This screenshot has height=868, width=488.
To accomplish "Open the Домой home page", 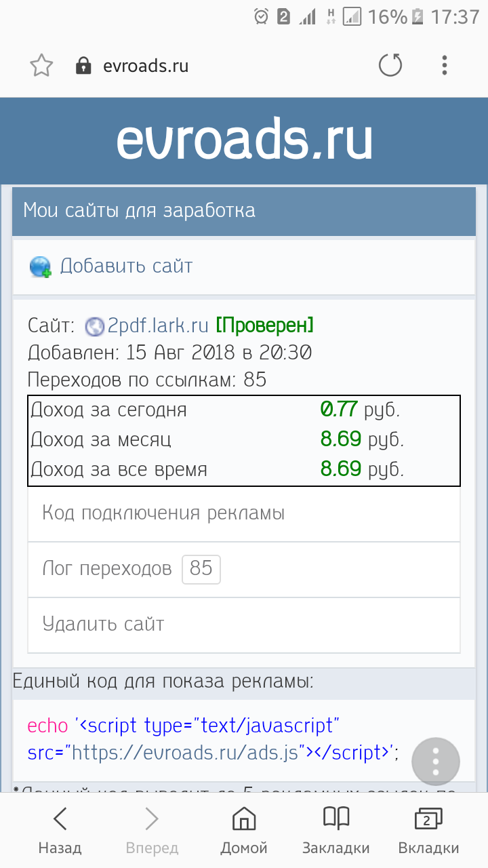I will (x=244, y=829).
